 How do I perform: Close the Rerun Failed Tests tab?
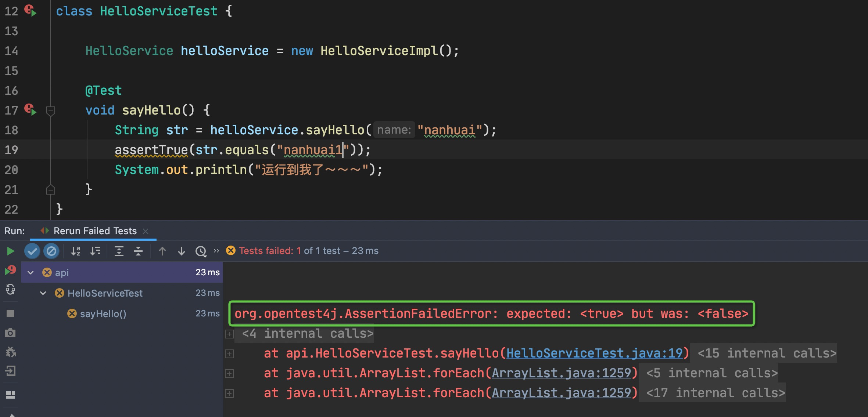(146, 231)
